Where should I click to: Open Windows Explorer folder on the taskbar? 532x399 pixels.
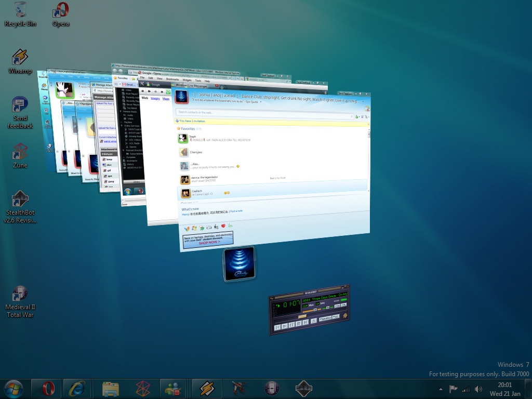[x=111, y=389]
